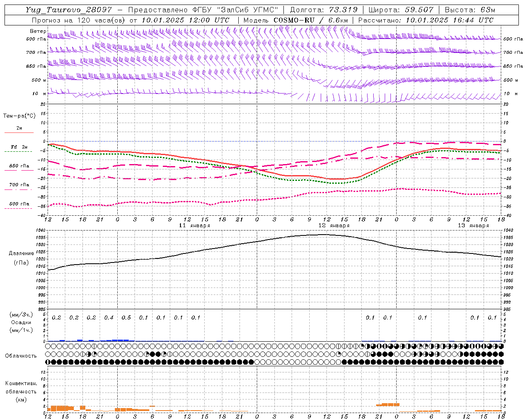Click the (мм/1ч.) precipitation unit label

(x=21, y=330)
